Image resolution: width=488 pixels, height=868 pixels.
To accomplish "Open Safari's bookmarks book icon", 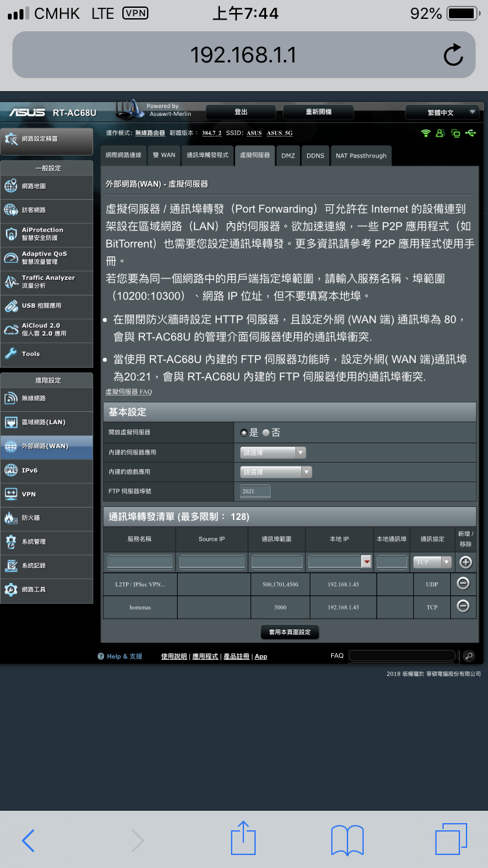I will click(347, 841).
